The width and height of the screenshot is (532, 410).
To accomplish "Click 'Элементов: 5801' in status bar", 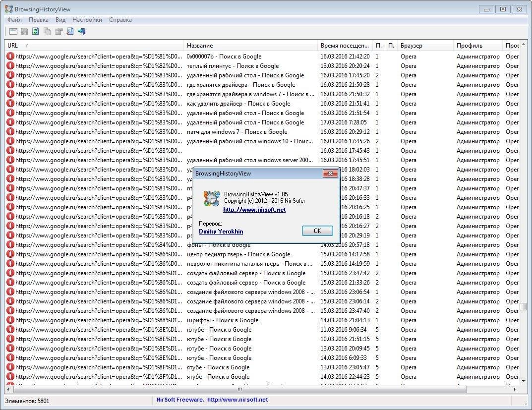I will (x=27, y=401).
